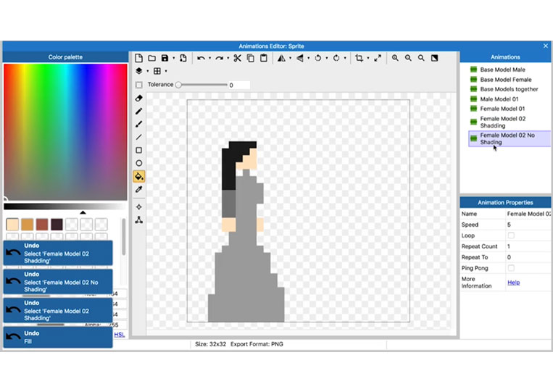Select the Eyedropper color picker tool
Viewport: 553px width, 392px height.
pos(139,190)
